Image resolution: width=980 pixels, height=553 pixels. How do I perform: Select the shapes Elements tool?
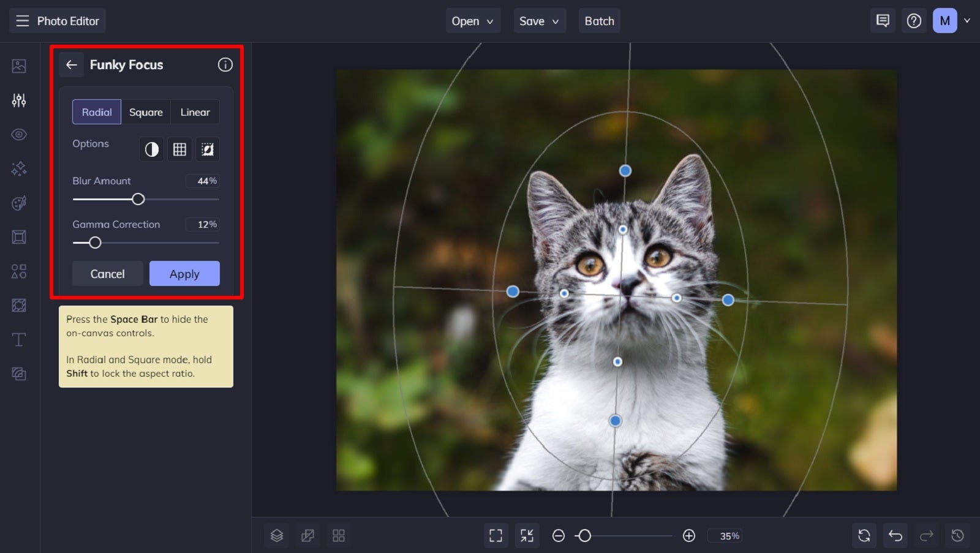tap(18, 271)
